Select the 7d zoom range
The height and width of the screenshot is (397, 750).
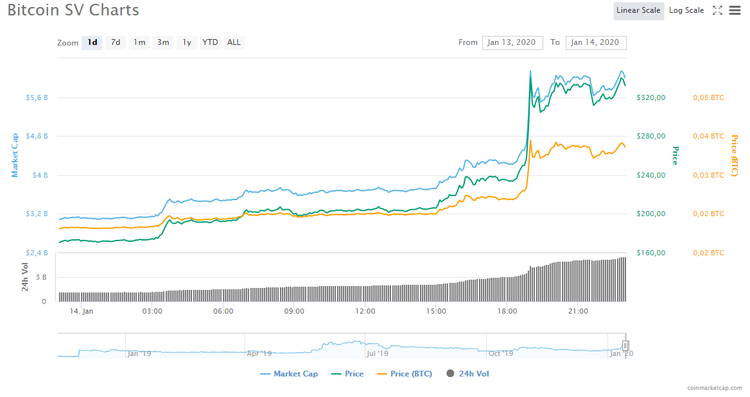click(x=116, y=43)
